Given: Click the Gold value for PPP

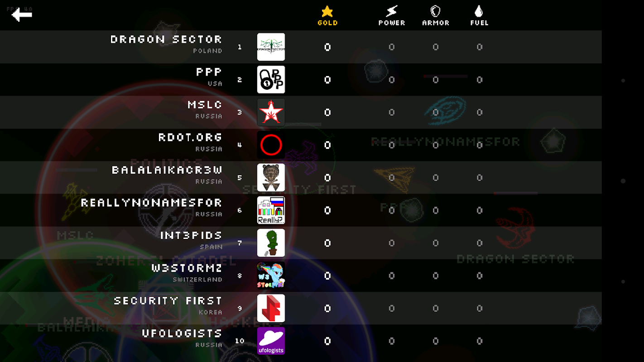Looking at the screenshot, I should [327, 80].
